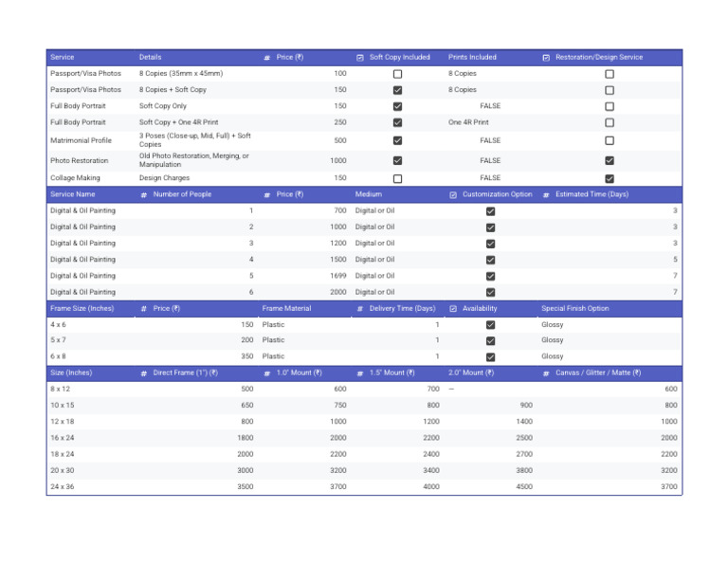Select the 4500 mount price cell
Image resolution: width=728 pixels, height=563 pixels.
pos(491,486)
